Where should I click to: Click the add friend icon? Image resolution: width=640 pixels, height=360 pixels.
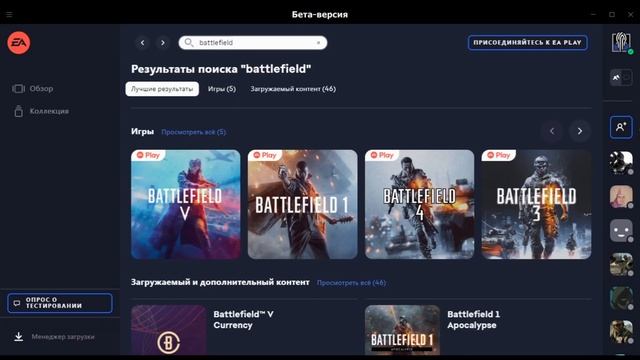coord(621,127)
